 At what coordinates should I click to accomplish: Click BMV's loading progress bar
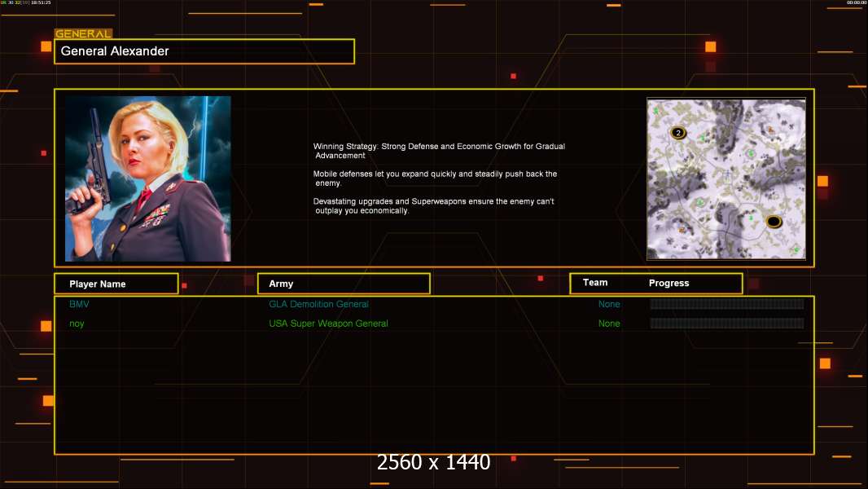click(727, 303)
